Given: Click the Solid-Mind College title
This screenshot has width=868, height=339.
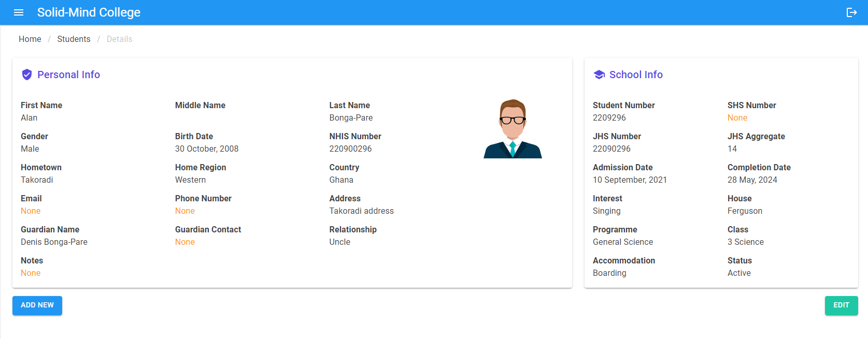Looking at the screenshot, I should click(x=89, y=12).
